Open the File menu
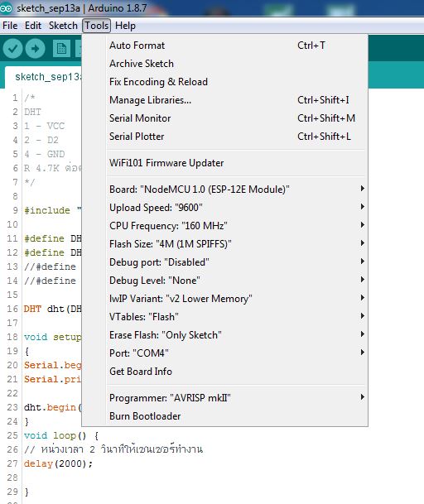Screen dimensions: 424x504 click(x=10, y=26)
